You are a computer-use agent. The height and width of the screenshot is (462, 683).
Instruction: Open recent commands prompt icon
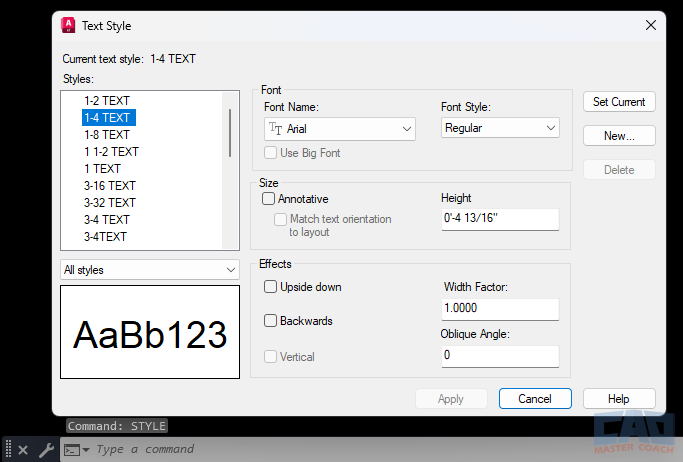coord(76,449)
